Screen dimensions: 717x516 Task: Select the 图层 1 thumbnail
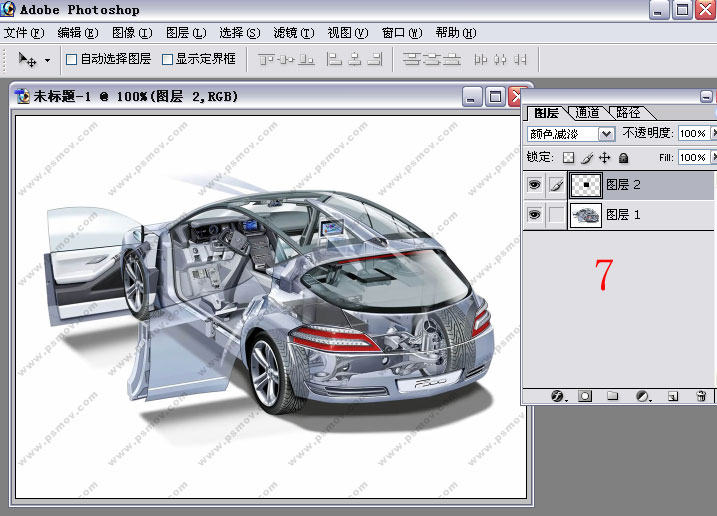point(585,215)
